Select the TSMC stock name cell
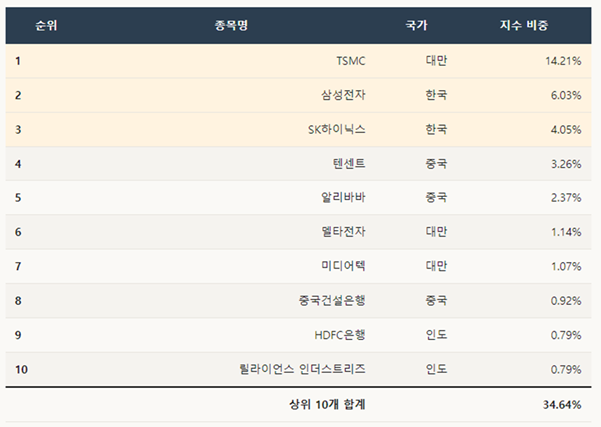This screenshot has width=601, height=427. [x=351, y=61]
